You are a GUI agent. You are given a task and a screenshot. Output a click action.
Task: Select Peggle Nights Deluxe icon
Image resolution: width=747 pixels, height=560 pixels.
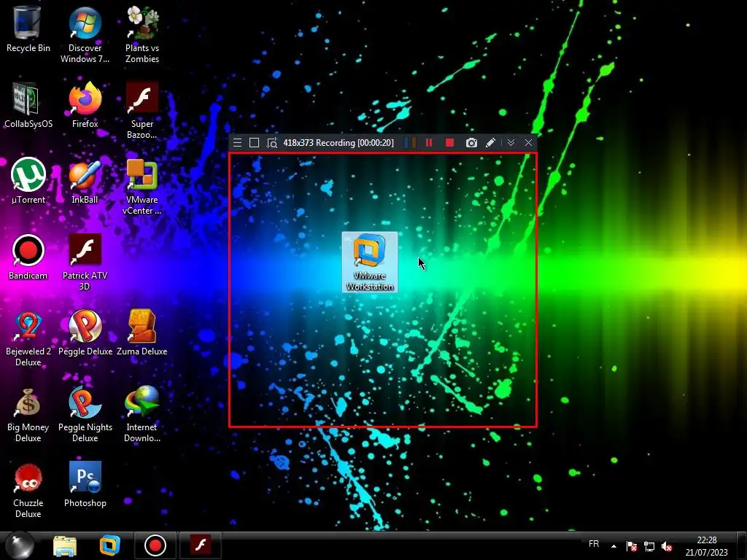[85, 414]
